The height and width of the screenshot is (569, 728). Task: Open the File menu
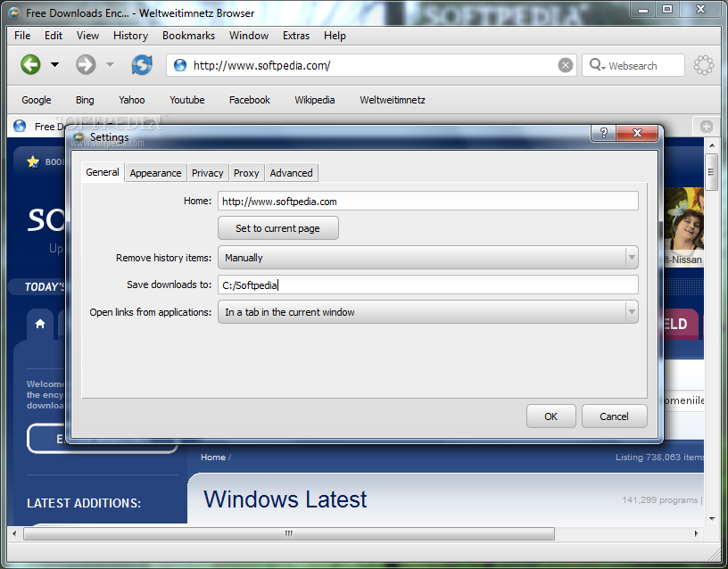[22, 36]
